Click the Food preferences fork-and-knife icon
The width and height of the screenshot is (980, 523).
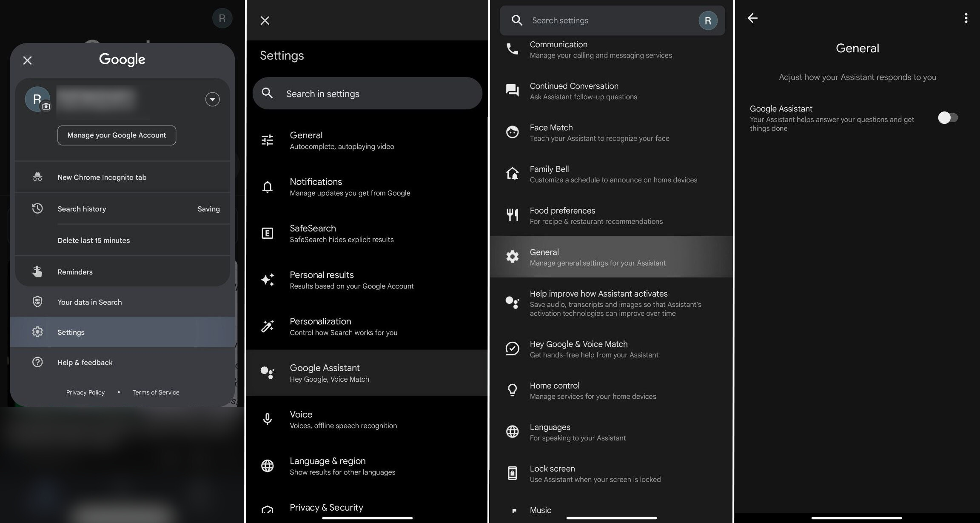click(512, 215)
